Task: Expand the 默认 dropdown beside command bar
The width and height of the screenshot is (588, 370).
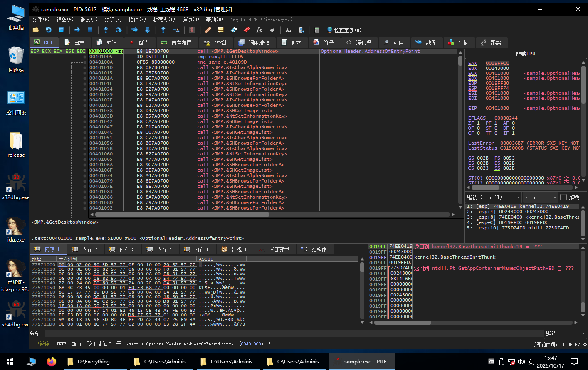Action: click(x=566, y=333)
